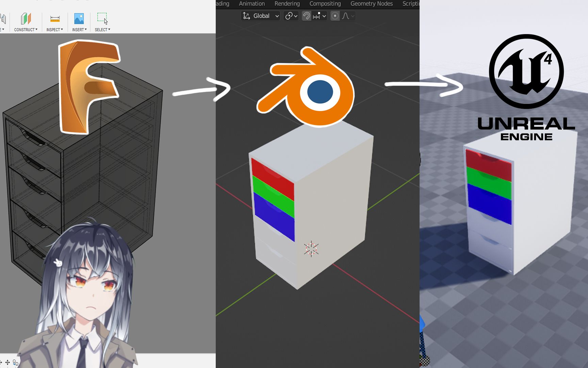Click the pan arrows icon at Fusion bottom bar
The width and height of the screenshot is (588, 368).
coord(7,363)
